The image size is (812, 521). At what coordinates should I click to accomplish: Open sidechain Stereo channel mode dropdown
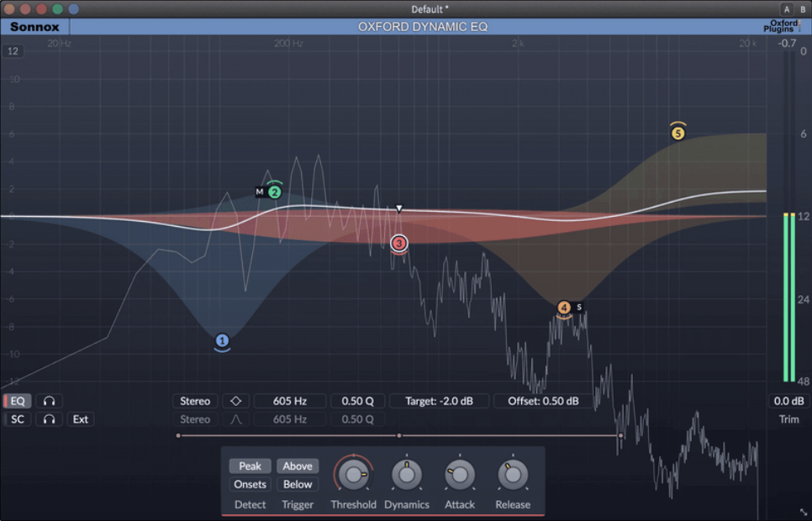tap(195, 419)
